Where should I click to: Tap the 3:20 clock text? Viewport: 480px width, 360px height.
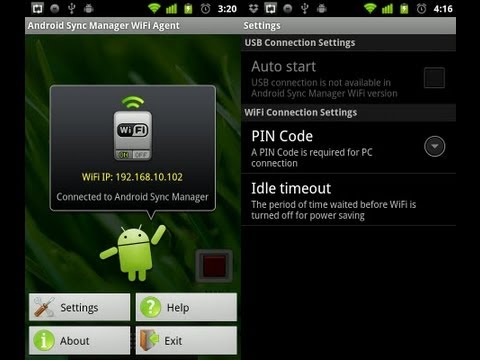pyautogui.click(x=227, y=9)
